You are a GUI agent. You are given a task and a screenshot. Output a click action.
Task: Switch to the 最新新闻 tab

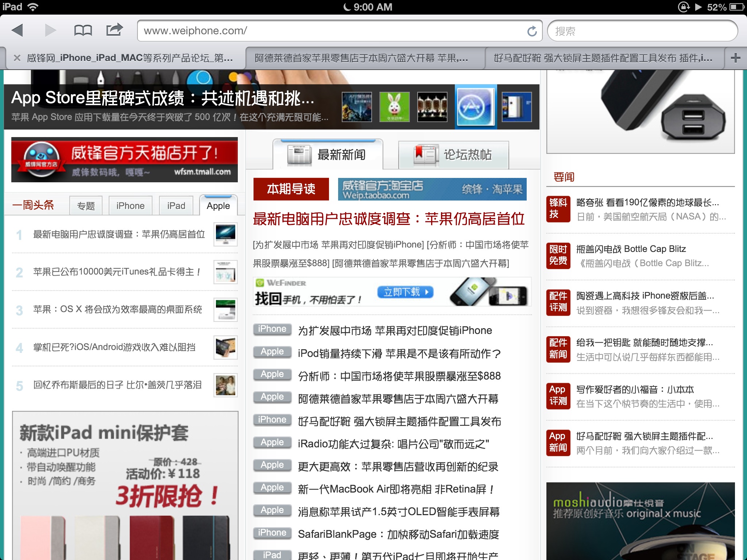(328, 155)
